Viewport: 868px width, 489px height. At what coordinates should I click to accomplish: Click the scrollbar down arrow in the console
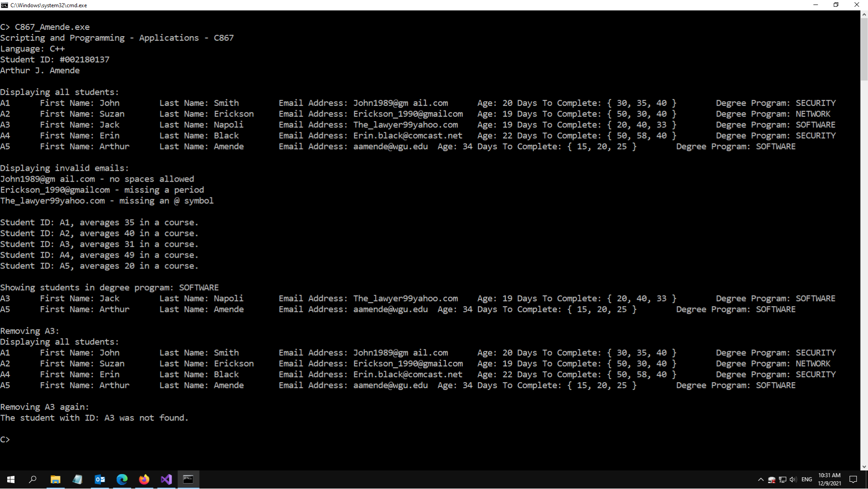[x=864, y=466]
